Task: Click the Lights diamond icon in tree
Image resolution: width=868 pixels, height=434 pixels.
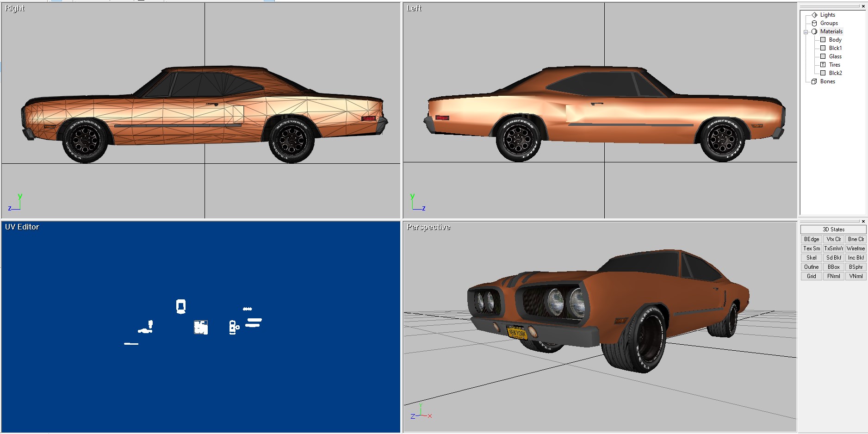Action: tap(814, 15)
